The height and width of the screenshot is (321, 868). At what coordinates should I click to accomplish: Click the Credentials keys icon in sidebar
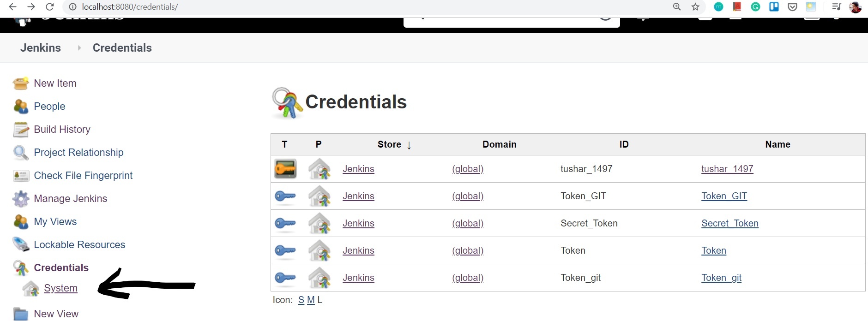21,268
